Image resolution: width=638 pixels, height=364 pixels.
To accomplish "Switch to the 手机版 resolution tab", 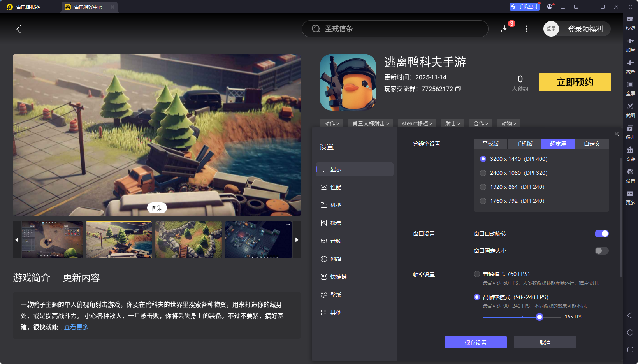I will click(524, 144).
